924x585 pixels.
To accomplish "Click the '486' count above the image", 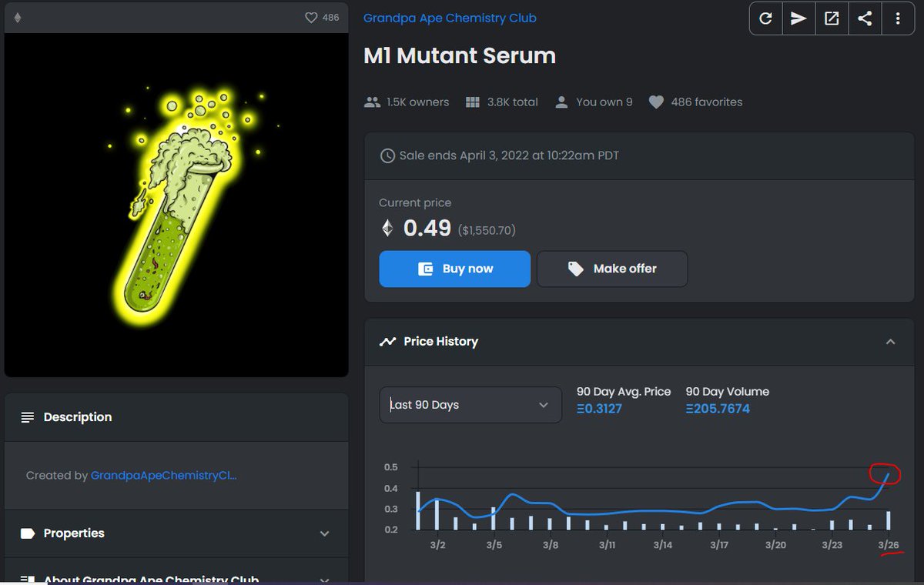I will 330,17.
